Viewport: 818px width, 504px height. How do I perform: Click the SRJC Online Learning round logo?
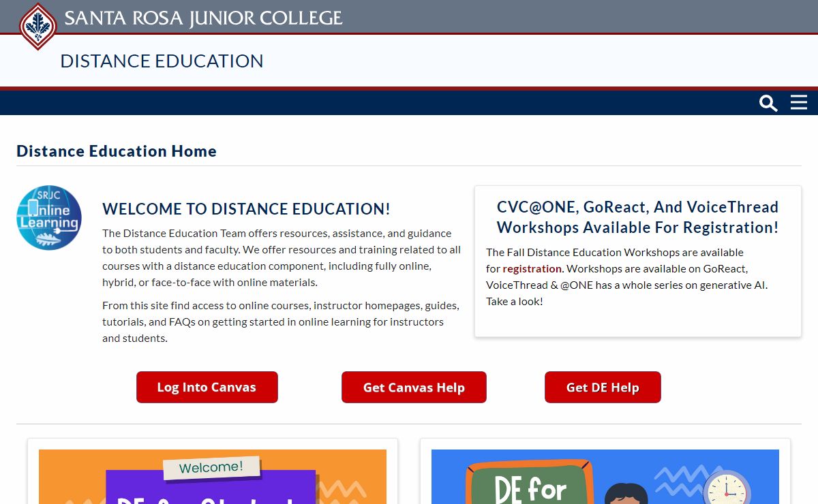click(x=49, y=218)
